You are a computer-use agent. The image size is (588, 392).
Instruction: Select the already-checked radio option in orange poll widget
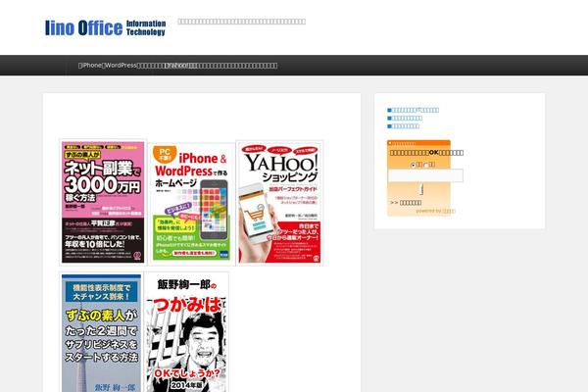414,165
